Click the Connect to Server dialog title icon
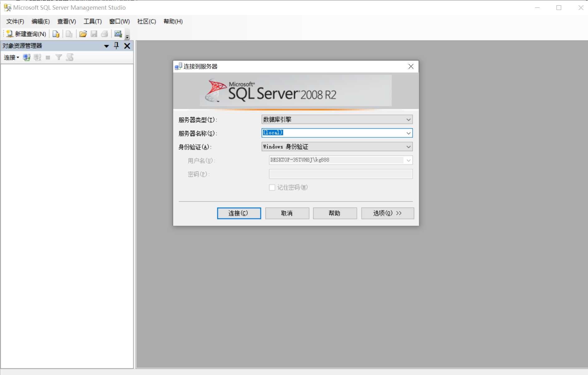 [x=178, y=66]
